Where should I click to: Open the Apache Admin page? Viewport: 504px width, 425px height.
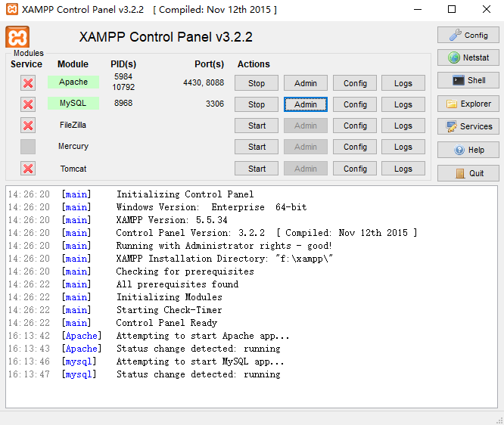click(x=306, y=83)
